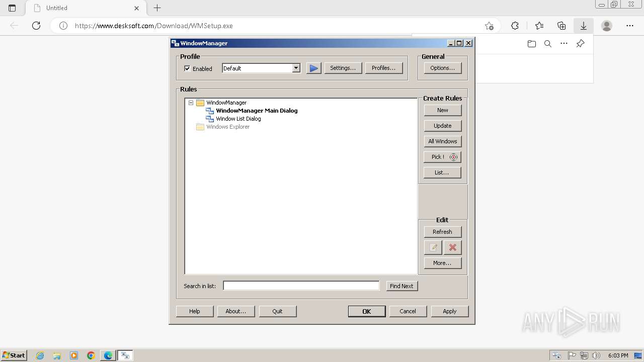
Task: Open the Start menu
Action: click(14, 355)
